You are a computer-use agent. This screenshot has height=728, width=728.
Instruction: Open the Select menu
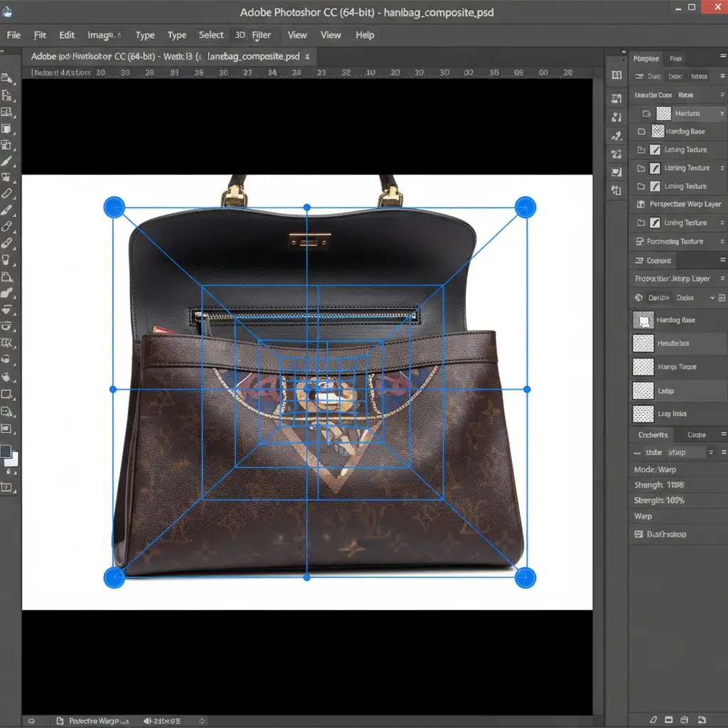(211, 35)
